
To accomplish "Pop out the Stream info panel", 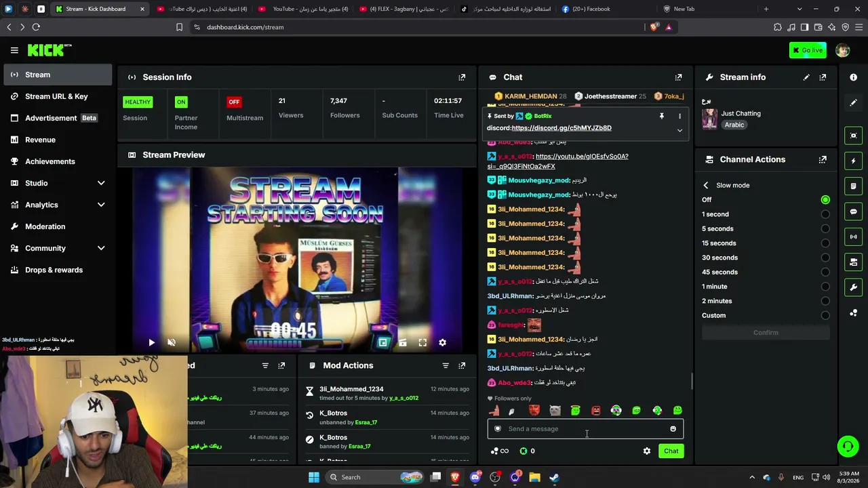I will (823, 77).
